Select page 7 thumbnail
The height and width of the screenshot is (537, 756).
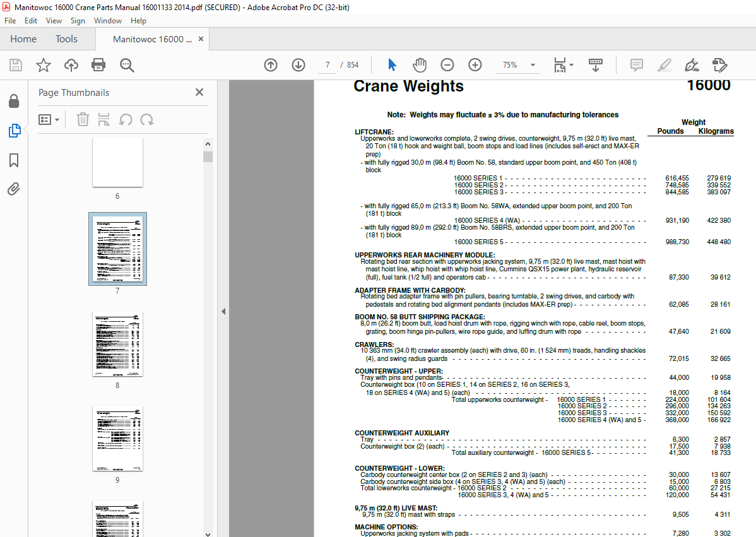tap(117, 249)
